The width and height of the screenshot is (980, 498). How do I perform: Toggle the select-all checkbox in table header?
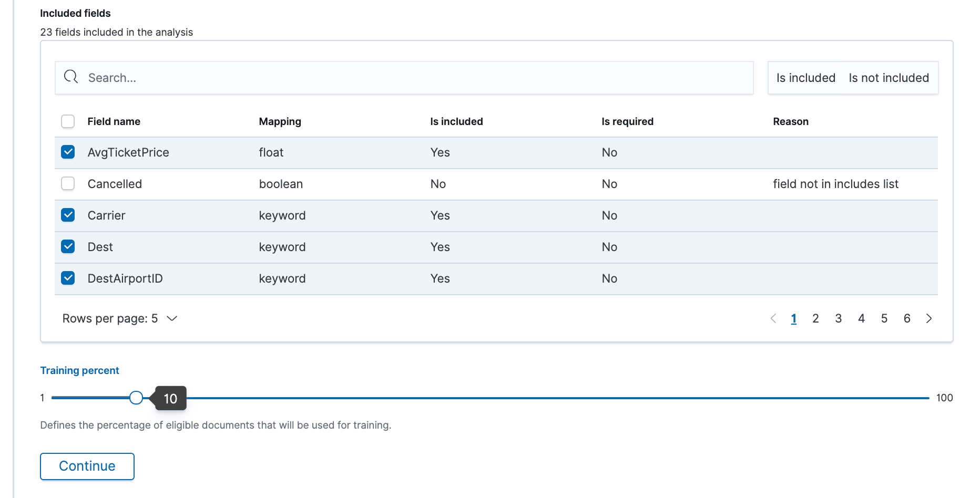pos(67,121)
